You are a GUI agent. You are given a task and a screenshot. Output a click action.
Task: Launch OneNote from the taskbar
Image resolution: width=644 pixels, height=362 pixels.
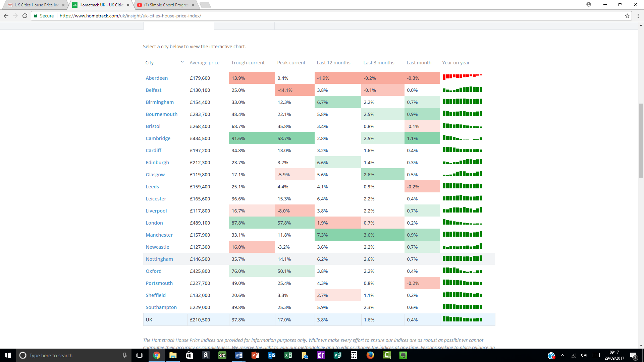click(321, 355)
